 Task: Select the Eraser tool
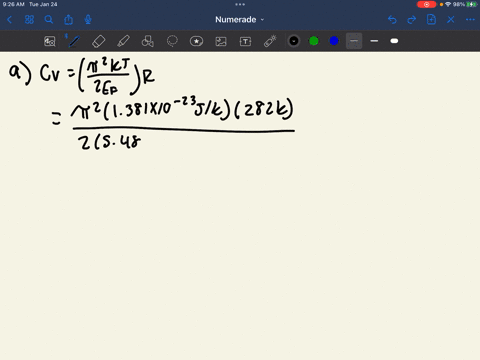point(98,41)
